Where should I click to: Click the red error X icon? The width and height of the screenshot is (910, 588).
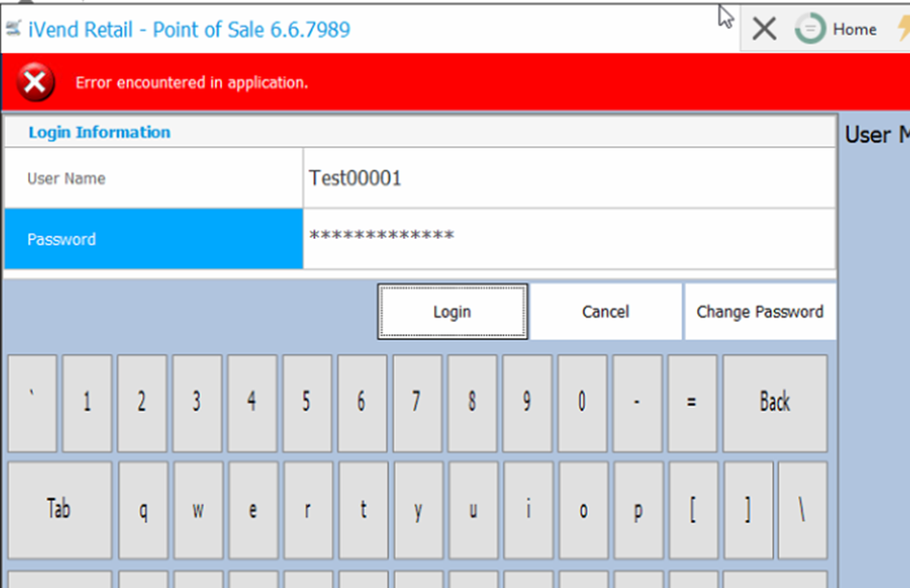[x=35, y=82]
